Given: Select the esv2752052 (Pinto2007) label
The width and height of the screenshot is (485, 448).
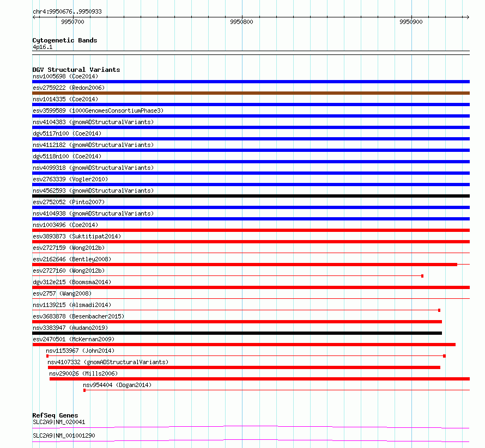Looking at the screenshot, I should pos(69,202).
